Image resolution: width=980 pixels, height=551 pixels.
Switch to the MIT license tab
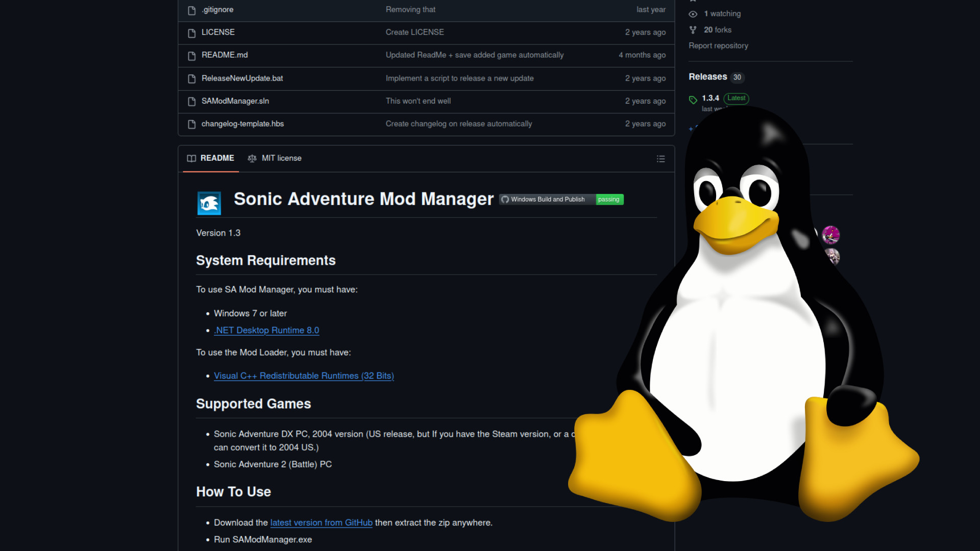pyautogui.click(x=281, y=158)
